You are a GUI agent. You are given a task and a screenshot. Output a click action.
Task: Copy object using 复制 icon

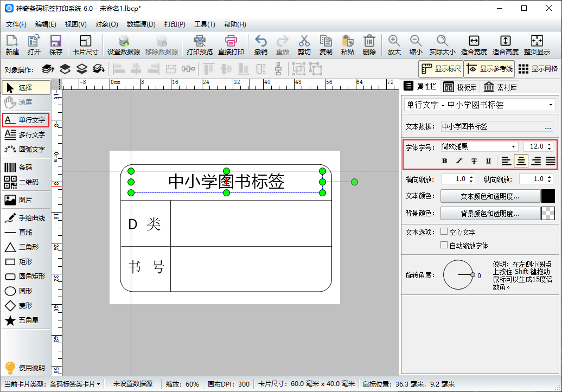pyautogui.click(x=326, y=45)
